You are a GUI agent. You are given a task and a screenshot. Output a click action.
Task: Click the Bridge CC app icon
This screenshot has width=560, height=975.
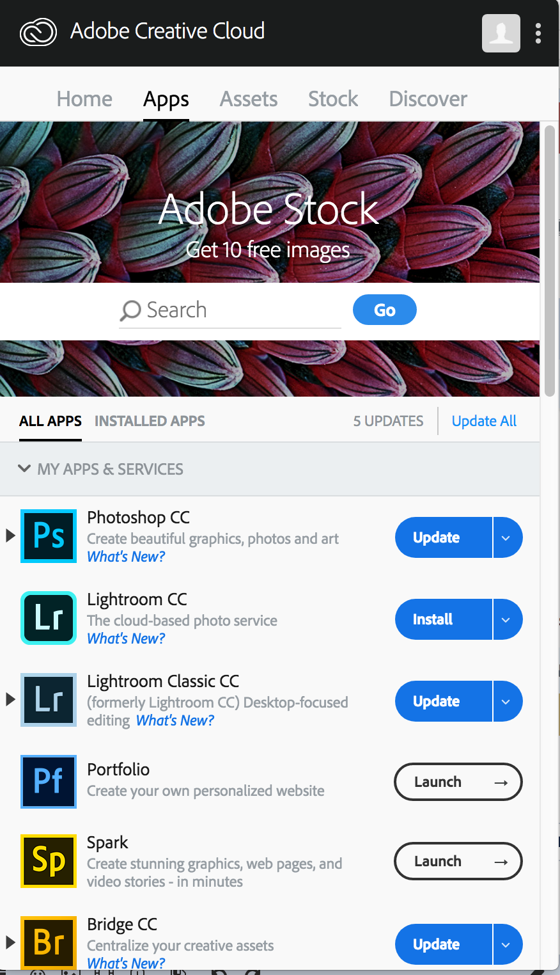49,942
